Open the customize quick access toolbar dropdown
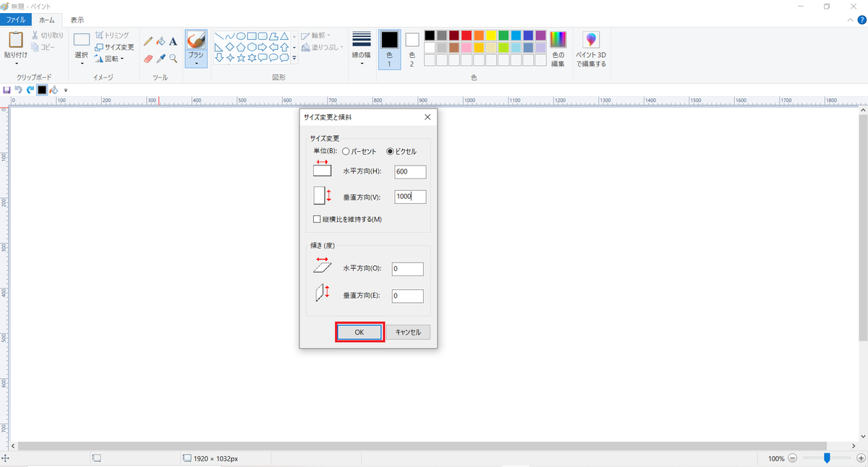Viewport: 868px width, 467px height. pyautogui.click(x=66, y=90)
